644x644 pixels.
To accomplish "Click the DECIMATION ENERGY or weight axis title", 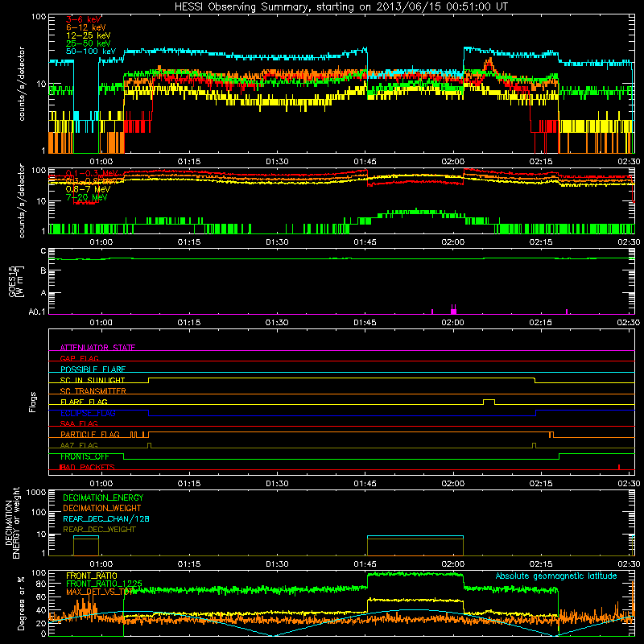I will point(12,522).
